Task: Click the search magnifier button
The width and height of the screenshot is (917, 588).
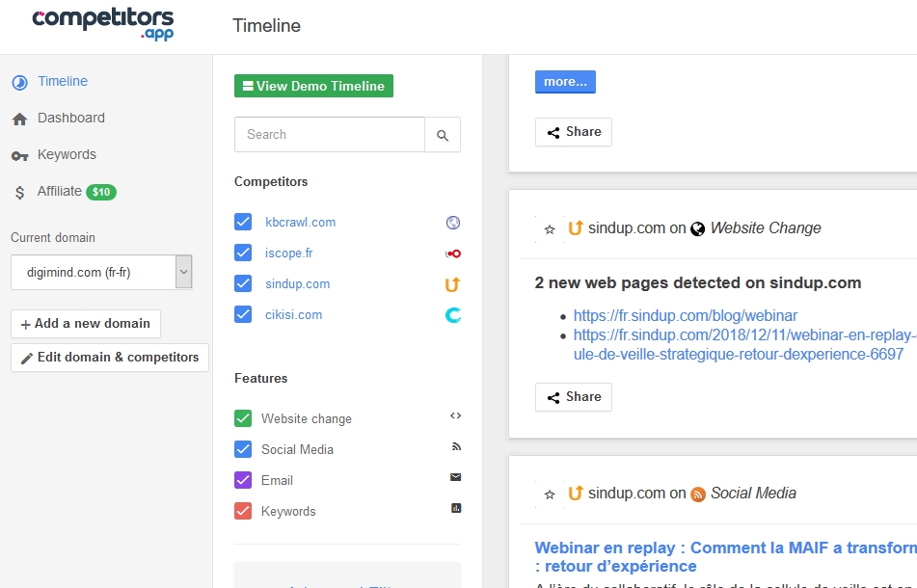Action: (x=443, y=135)
